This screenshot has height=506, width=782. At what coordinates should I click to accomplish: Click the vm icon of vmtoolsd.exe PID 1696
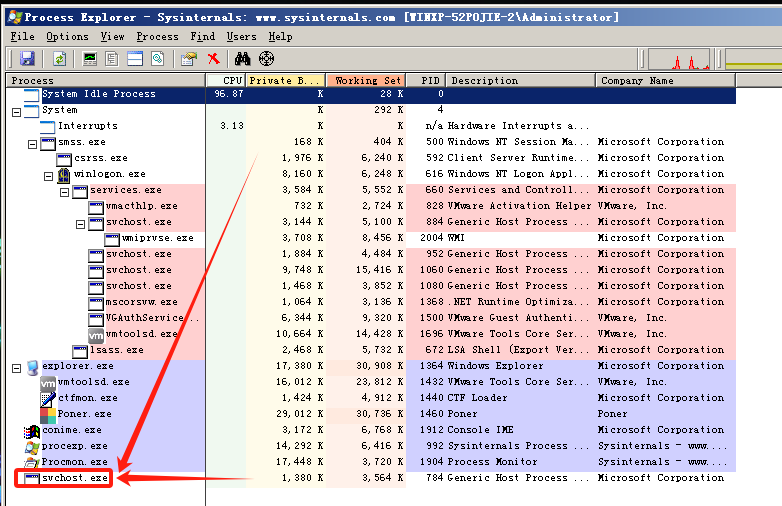tap(96, 336)
